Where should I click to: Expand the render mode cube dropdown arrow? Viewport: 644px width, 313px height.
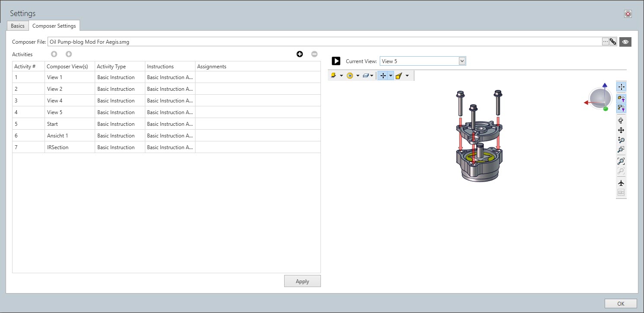pos(341,76)
